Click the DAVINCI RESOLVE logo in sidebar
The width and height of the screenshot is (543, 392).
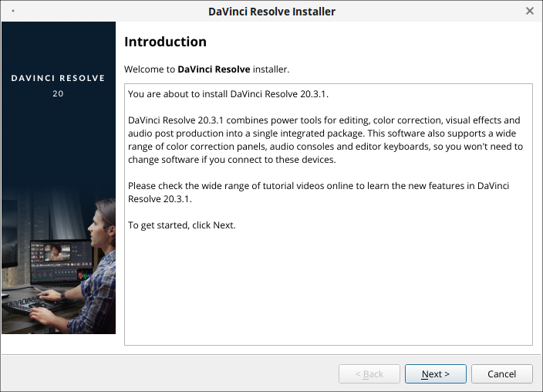pos(59,78)
